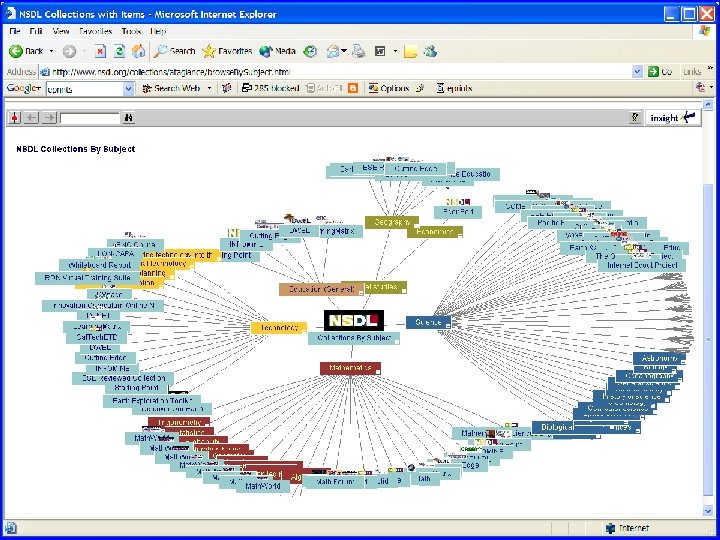Go back with the Back button
This screenshot has height=540, width=720.
[26, 51]
